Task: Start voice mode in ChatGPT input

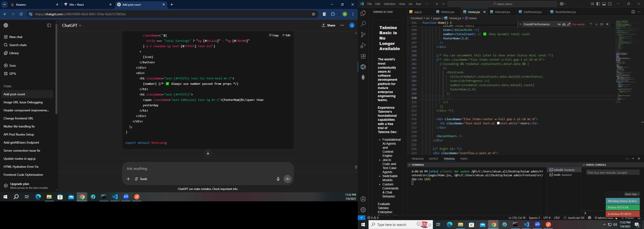Action: coord(288,179)
